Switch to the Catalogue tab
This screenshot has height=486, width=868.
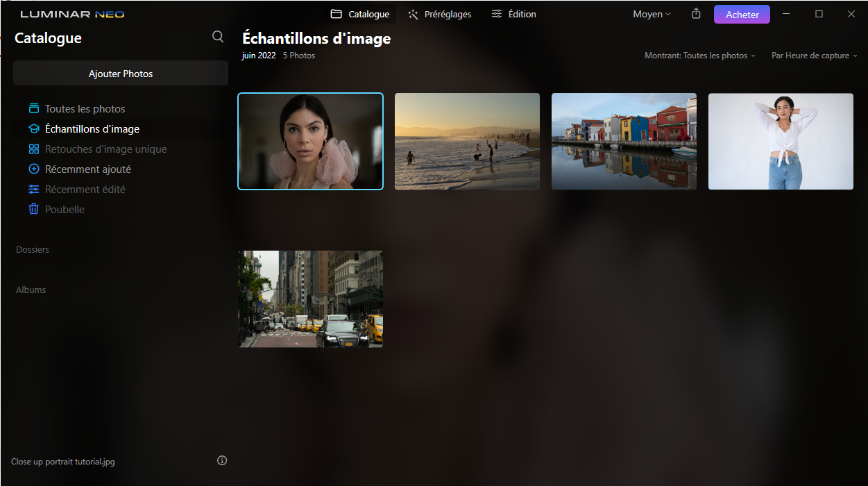tap(360, 14)
